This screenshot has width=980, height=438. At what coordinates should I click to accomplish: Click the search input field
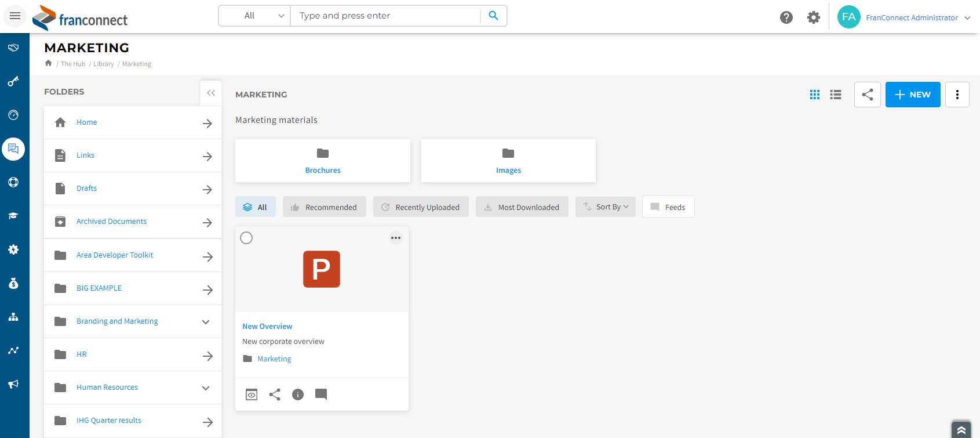click(385, 16)
